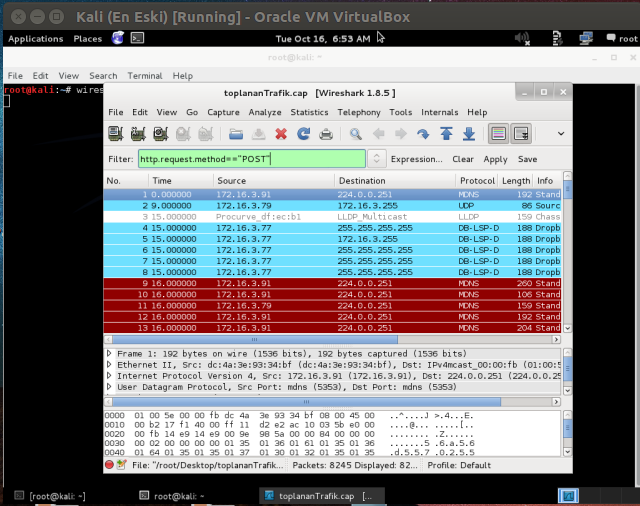Open capture options toolbar icon
640x506 pixels.
pos(138,134)
